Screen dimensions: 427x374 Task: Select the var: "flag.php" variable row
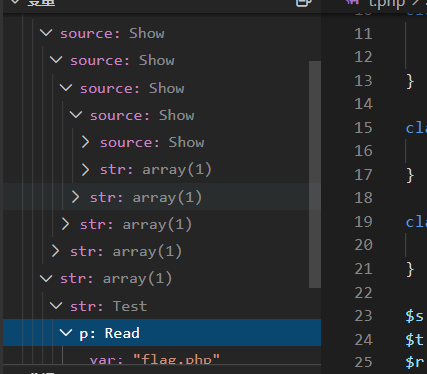point(162,359)
